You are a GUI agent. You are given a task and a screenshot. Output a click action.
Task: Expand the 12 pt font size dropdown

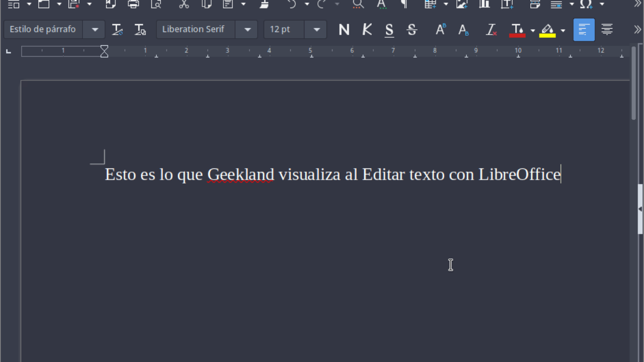[x=316, y=30]
